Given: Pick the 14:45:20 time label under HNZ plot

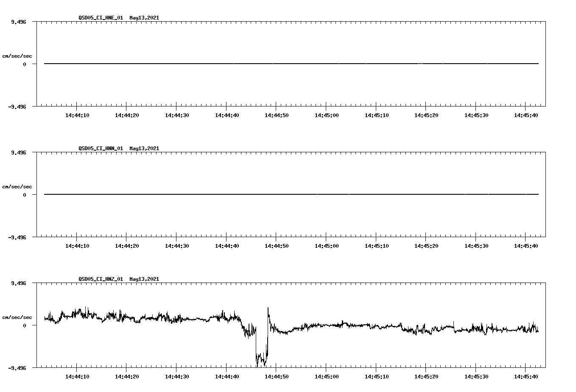Looking at the screenshot, I should tap(426, 377).
